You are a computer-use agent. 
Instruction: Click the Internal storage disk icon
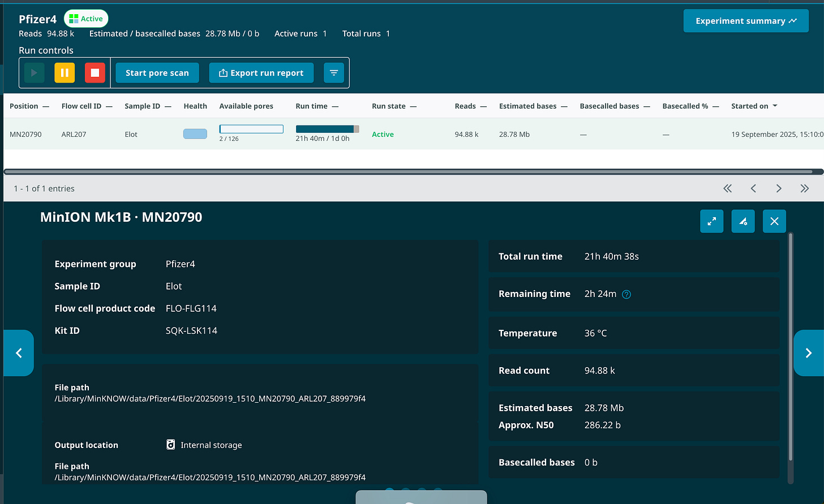pos(171,445)
